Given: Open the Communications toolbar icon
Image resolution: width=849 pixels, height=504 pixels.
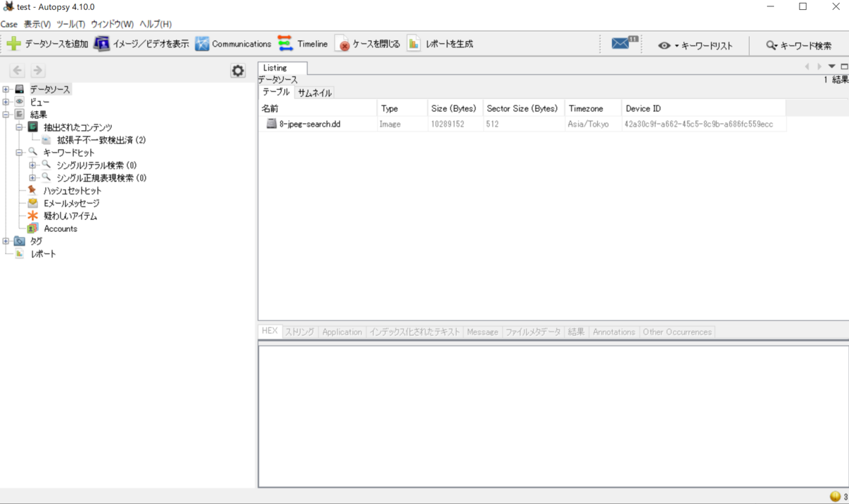Looking at the screenshot, I should point(202,44).
